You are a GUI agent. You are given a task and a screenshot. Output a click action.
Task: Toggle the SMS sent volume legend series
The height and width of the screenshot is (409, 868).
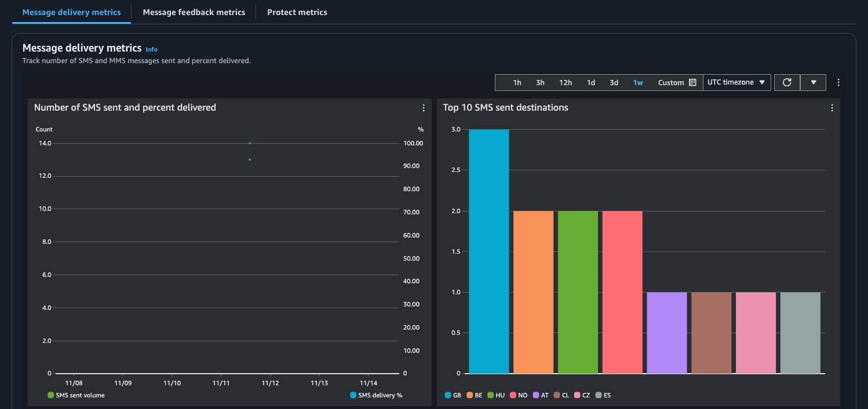(x=76, y=395)
